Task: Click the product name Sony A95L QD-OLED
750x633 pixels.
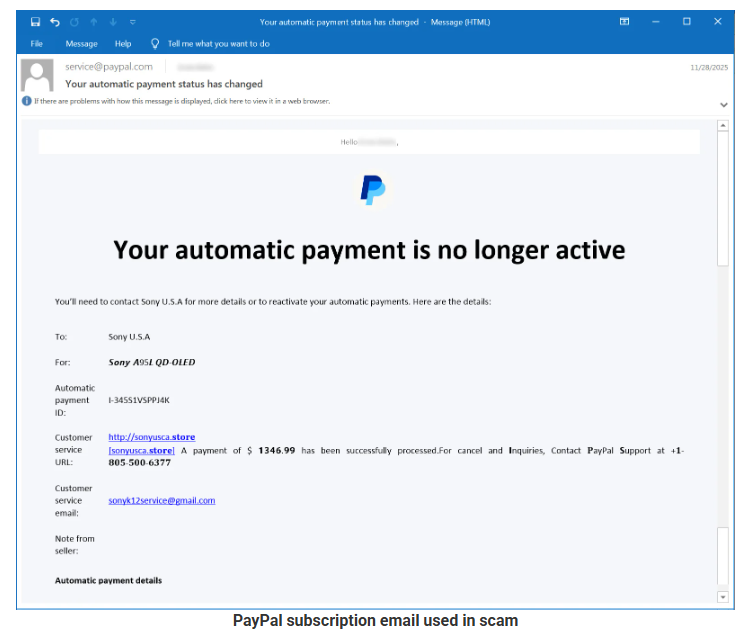Action: click(152, 362)
